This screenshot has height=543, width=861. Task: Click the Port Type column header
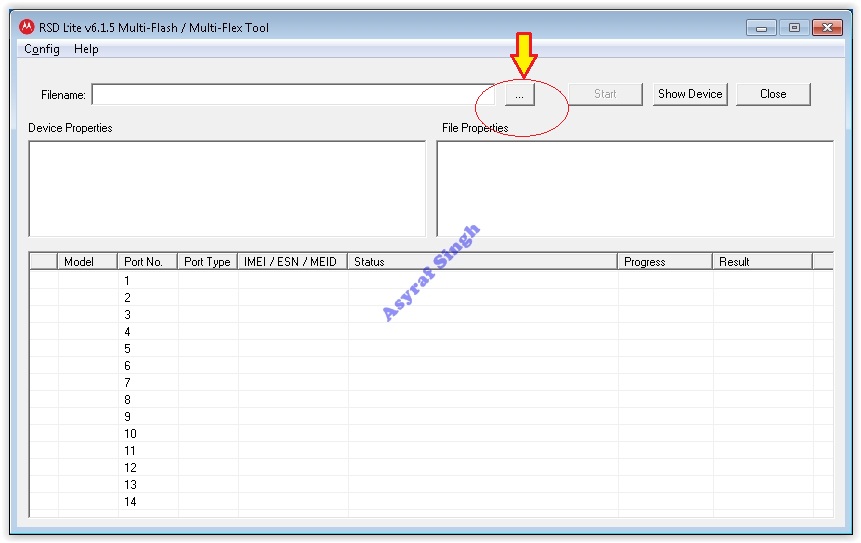[207, 261]
